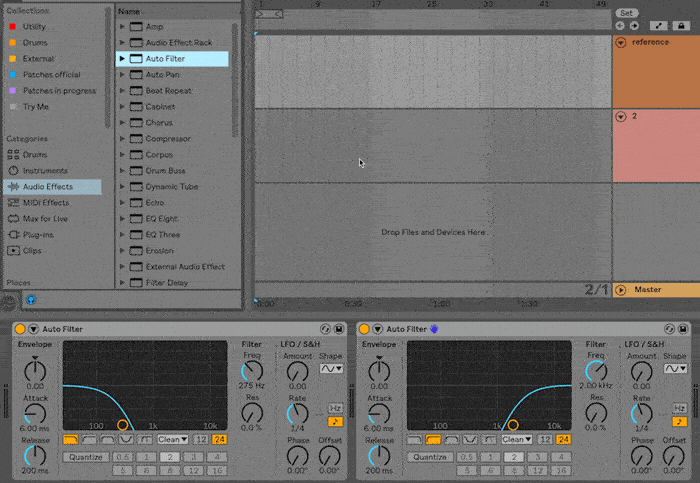The height and width of the screenshot is (483, 700).
Task: Enable Quantize on the 2.00 kHz Auto Filter
Action: click(x=429, y=457)
